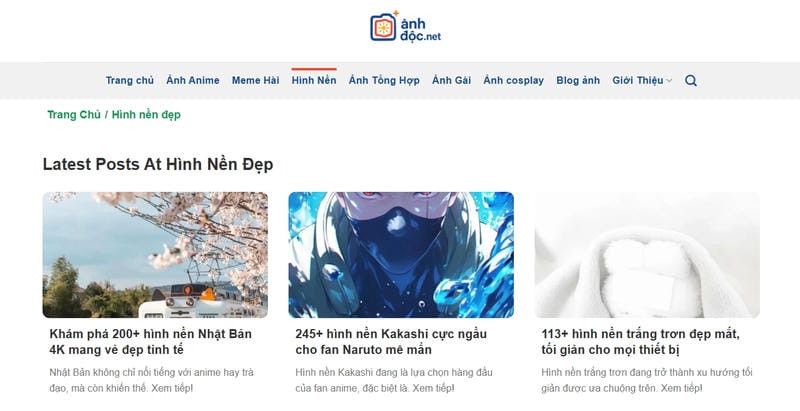
Task: Open the 200+ hình nền Nhật Bản article title
Action: [151, 342]
